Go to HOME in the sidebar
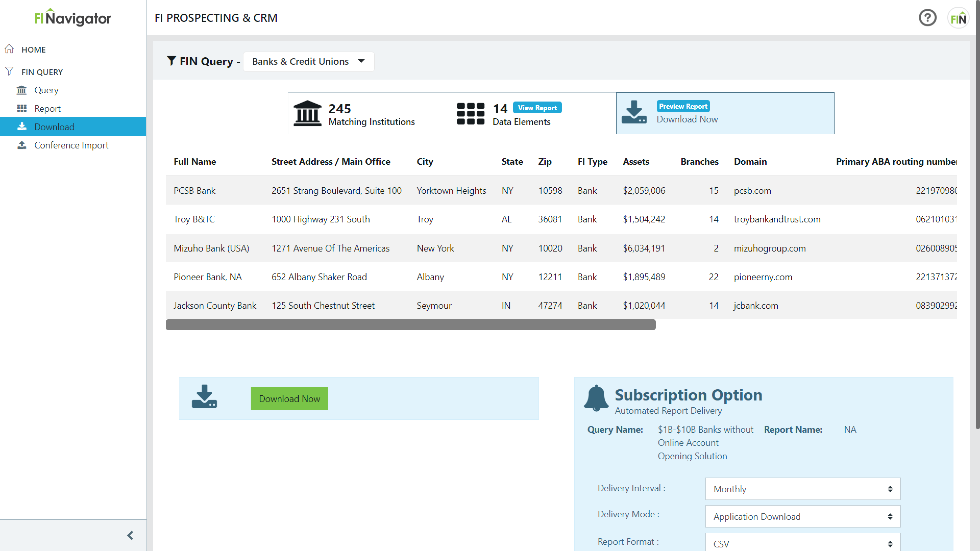This screenshot has width=980, height=551. 33,49
